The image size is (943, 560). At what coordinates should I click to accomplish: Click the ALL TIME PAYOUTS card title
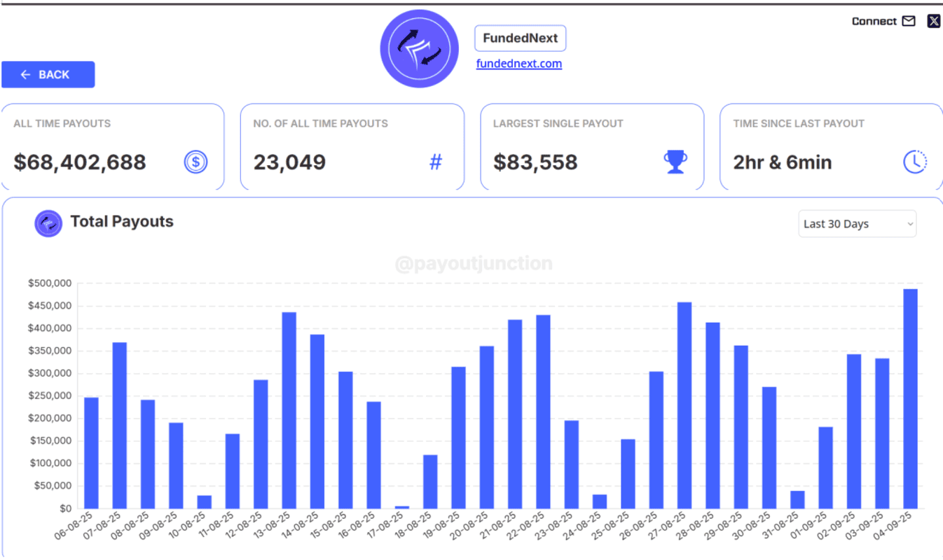[x=62, y=123]
